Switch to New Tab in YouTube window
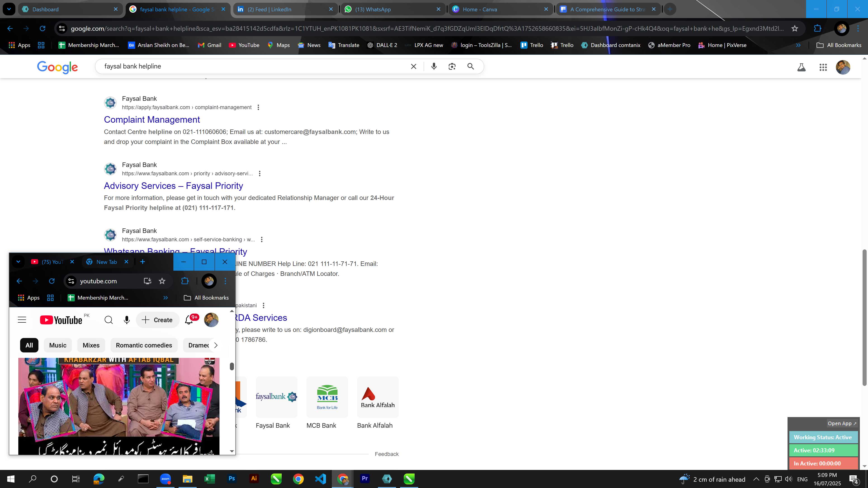 (107, 262)
